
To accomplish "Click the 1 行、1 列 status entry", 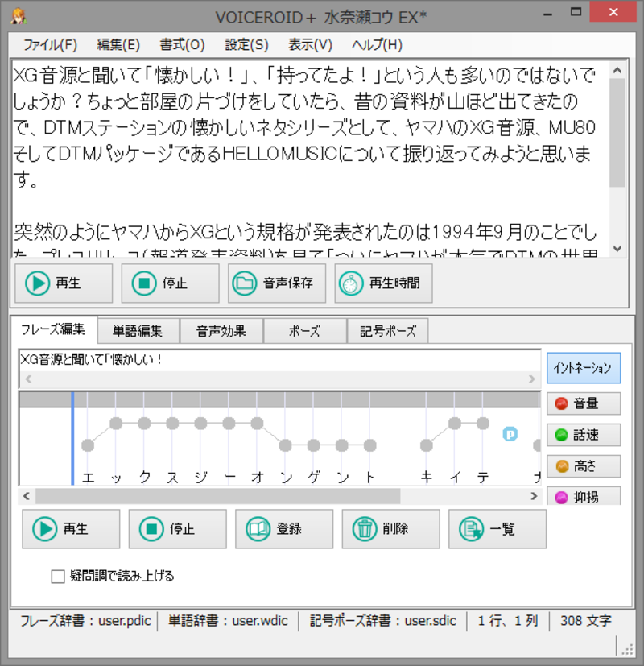I will point(508,621).
